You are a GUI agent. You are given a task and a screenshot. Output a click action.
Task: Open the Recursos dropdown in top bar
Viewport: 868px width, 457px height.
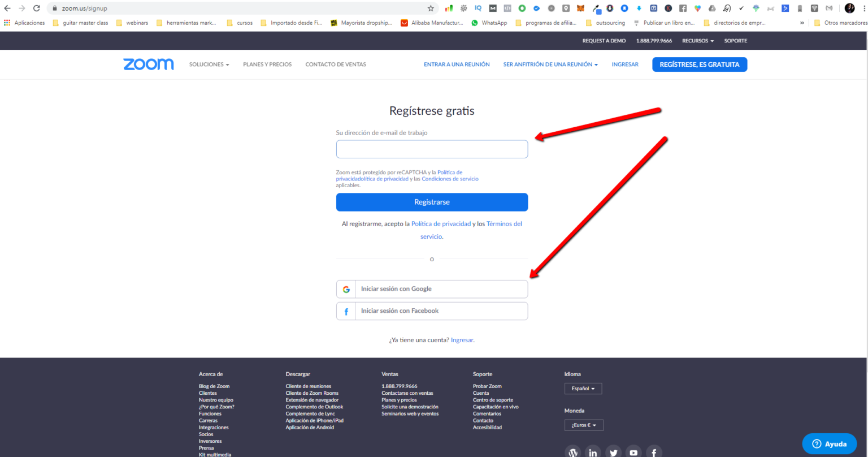click(698, 41)
